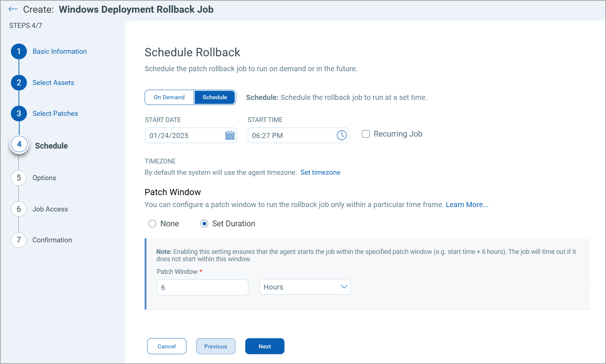Go to step 1 Basic Information
The image size is (606, 364).
coord(59,51)
